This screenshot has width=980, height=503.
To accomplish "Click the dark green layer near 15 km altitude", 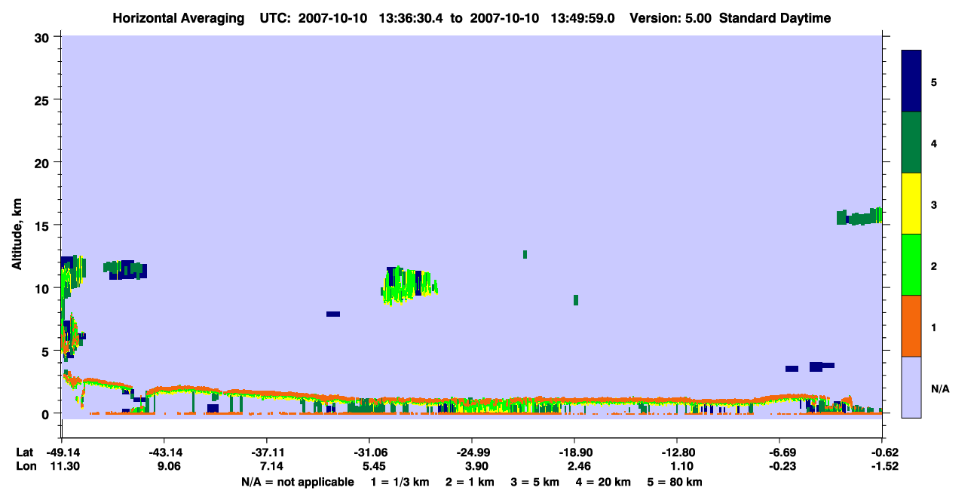I will (859, 216).
